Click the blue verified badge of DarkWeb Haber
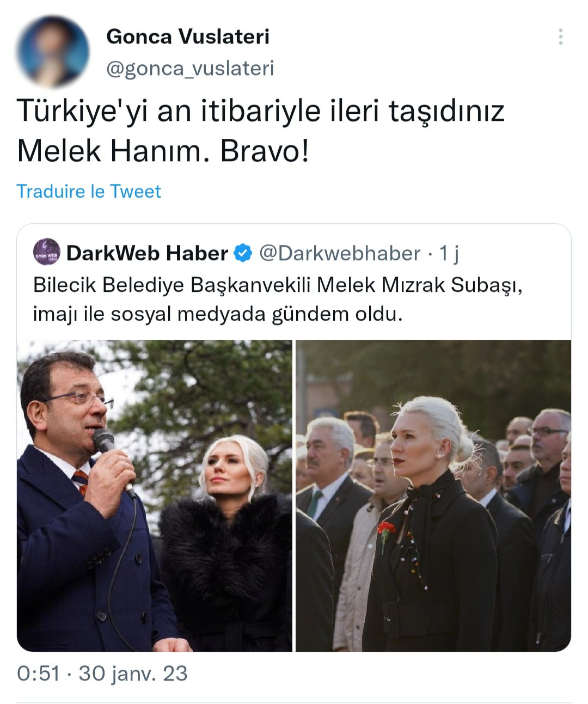 click(243, 253)
